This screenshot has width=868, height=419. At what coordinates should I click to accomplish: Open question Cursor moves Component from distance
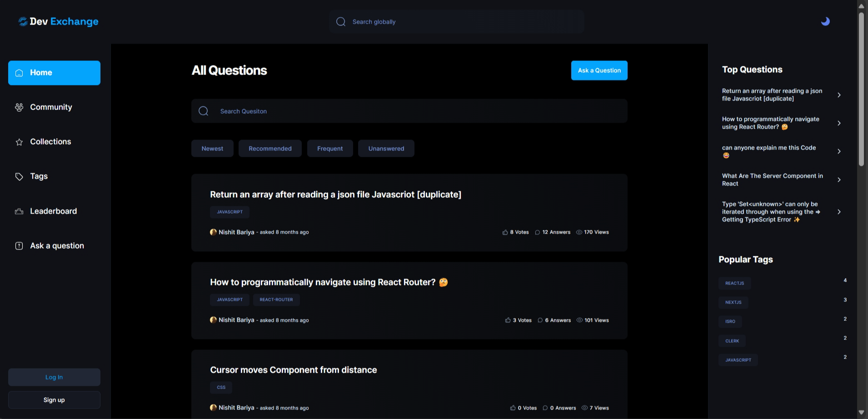(293, 370)
